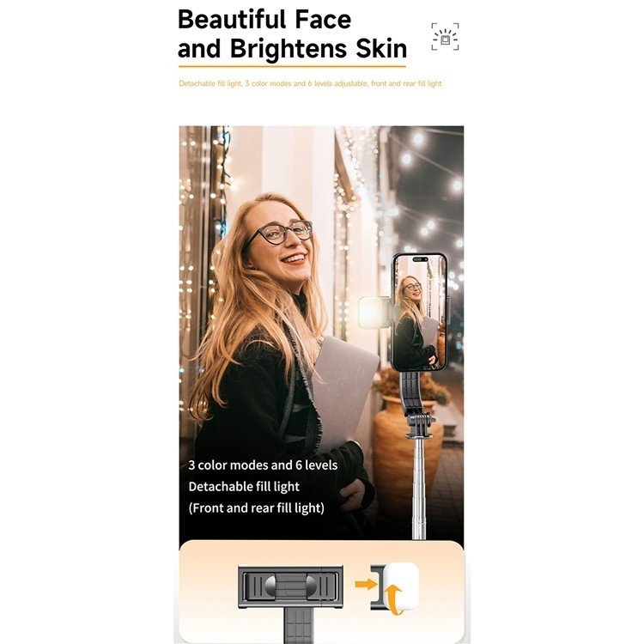Click the "3 color modes and 6 levels" text

click(263, 465)
